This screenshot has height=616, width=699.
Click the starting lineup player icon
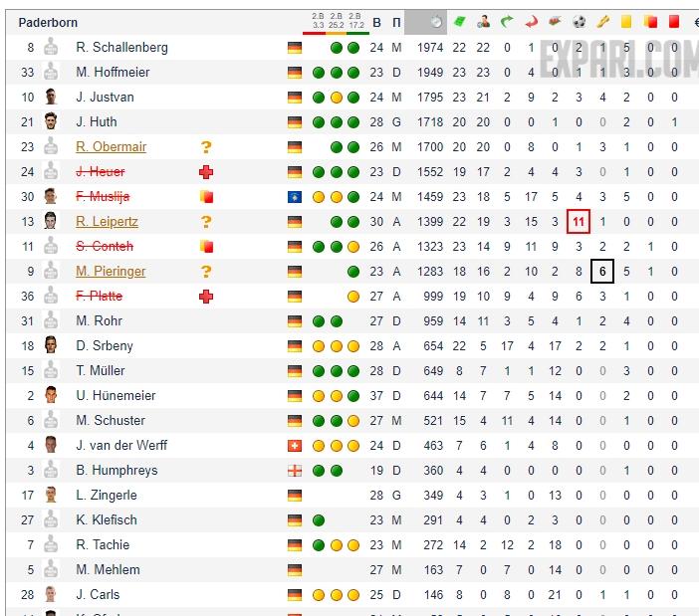pos(483,21)
